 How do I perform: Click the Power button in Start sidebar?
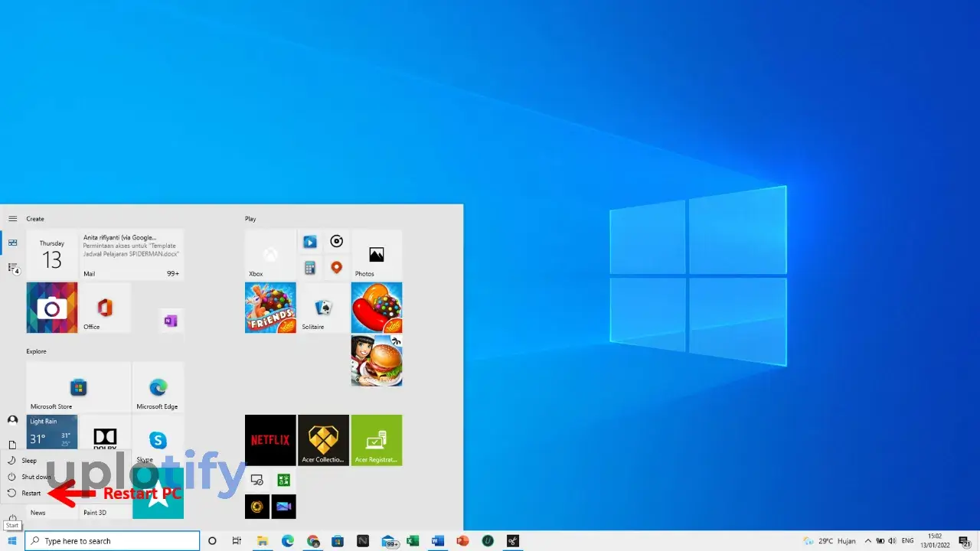pos(12,517)
